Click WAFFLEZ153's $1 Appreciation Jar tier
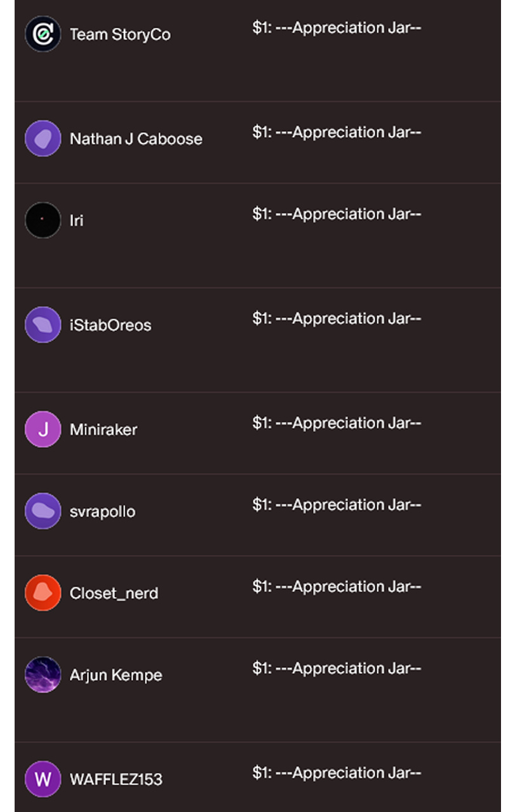The height and width of the screenshot is (812, 508). (337, 773)
